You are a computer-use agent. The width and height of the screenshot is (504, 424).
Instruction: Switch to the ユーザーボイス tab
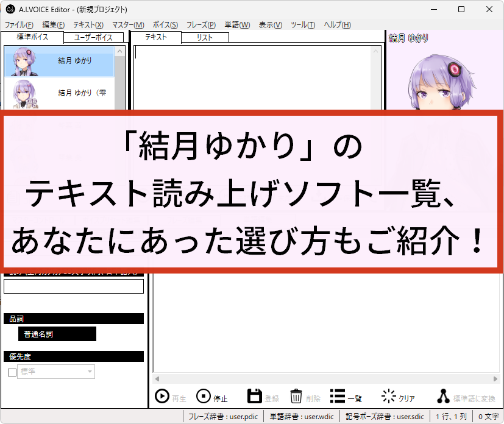click(x=93, y=38)
